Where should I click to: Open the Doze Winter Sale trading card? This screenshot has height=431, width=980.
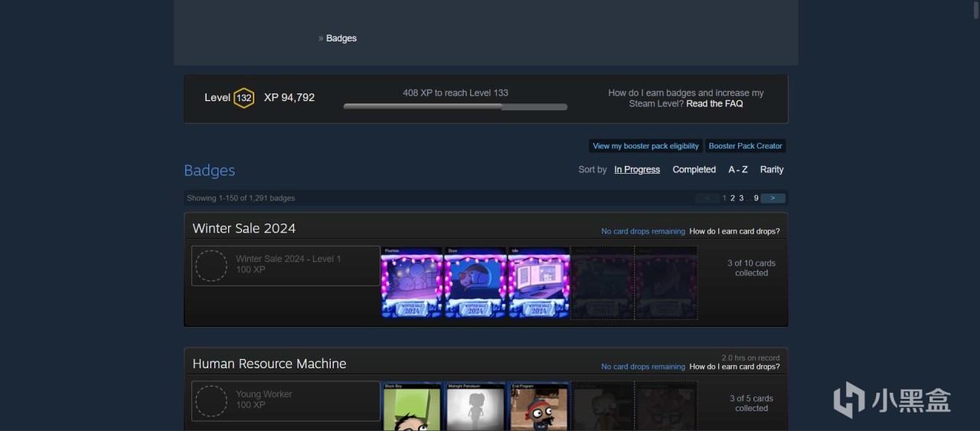475,282
